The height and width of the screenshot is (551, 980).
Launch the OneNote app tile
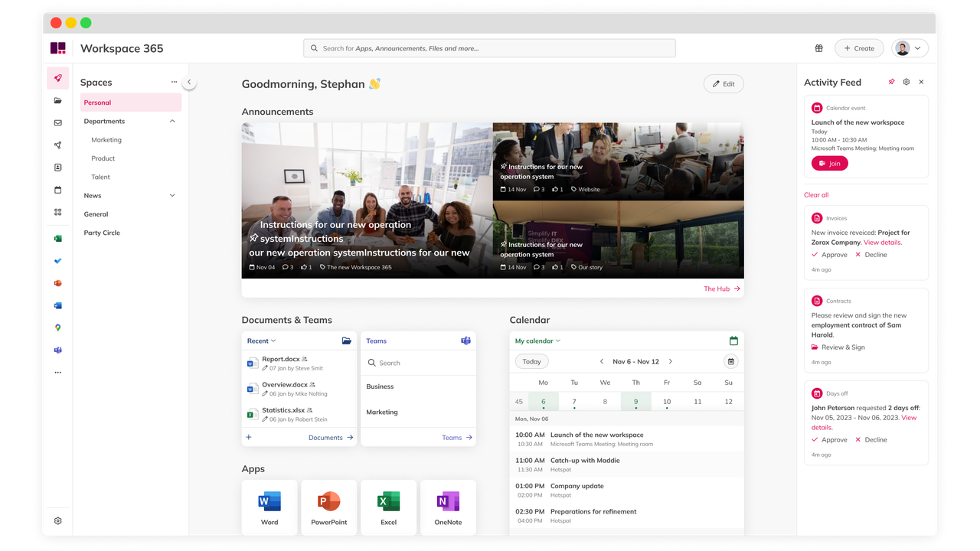coord(448,507)
